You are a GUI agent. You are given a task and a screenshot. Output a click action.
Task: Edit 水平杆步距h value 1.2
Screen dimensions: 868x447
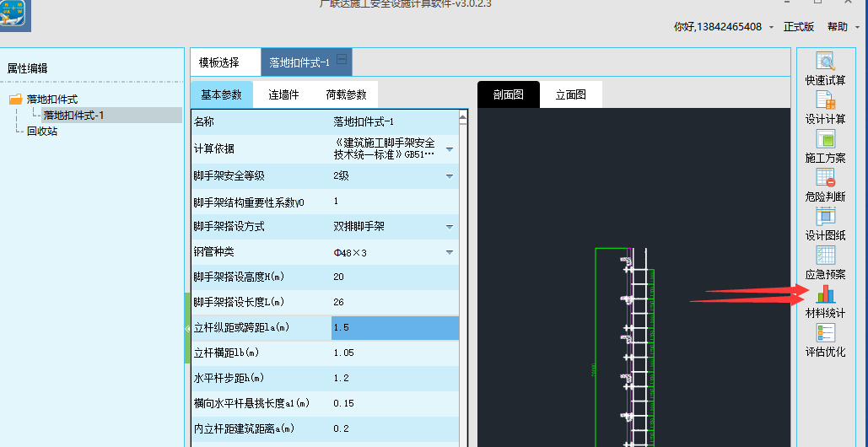395,379
